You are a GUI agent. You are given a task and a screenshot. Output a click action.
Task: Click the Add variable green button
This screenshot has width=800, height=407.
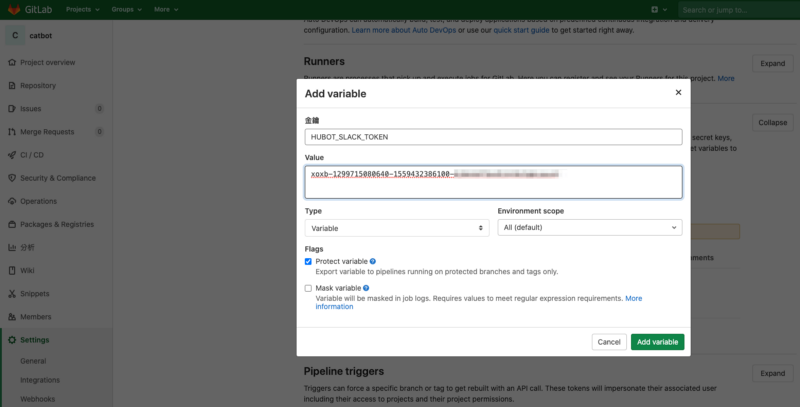(657, 342)
